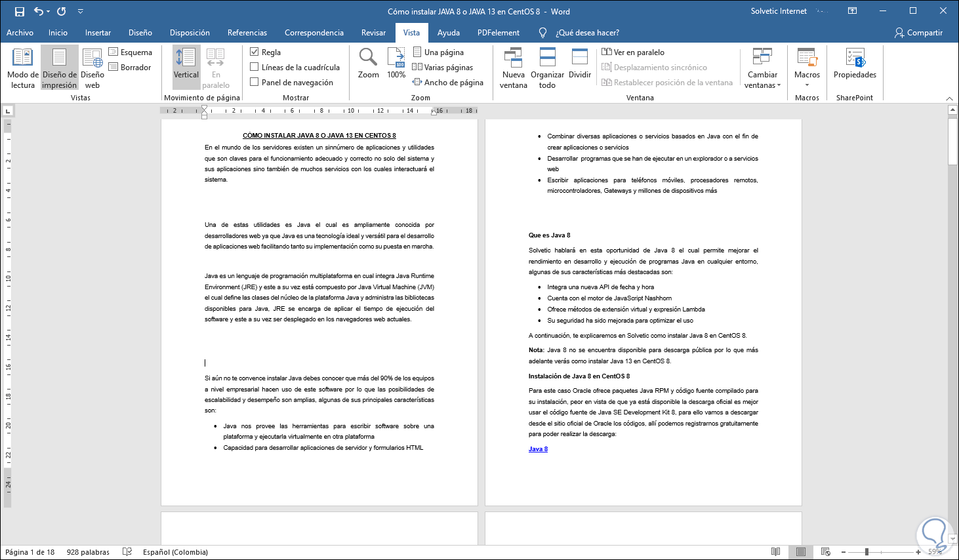959x560 pixels.
Task: Click the Página 1 de 18 indicator
Action: point(30,552)
